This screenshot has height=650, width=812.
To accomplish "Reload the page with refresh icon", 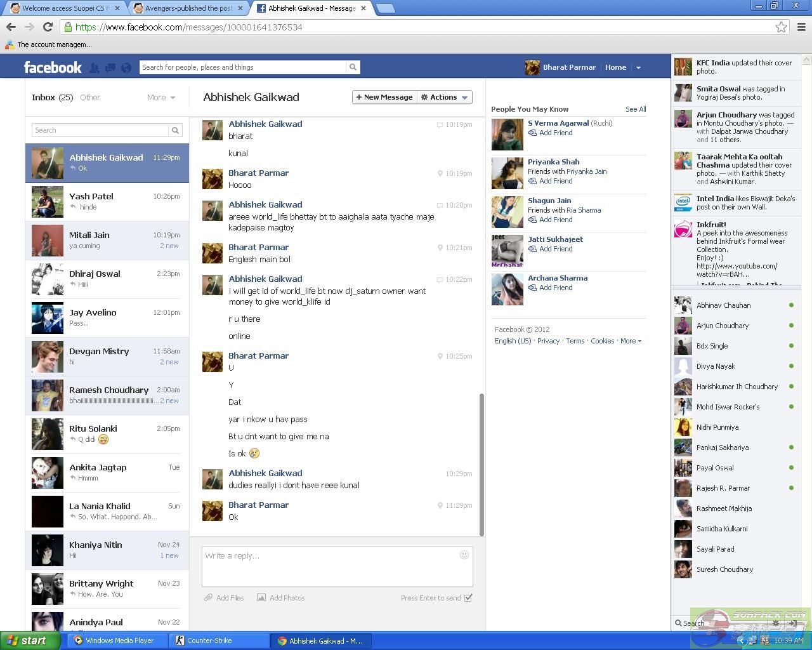I will (48, 27).
